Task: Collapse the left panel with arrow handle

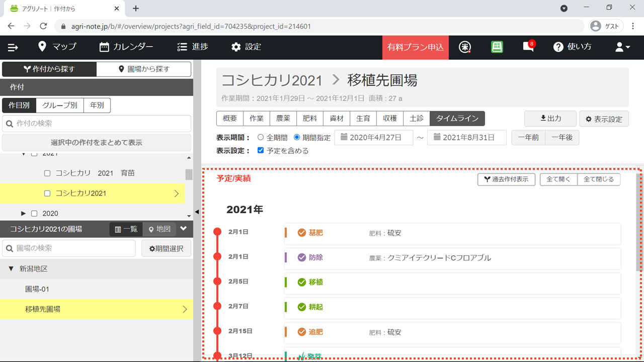Action: pyautogui.click(x=197, y=212)
